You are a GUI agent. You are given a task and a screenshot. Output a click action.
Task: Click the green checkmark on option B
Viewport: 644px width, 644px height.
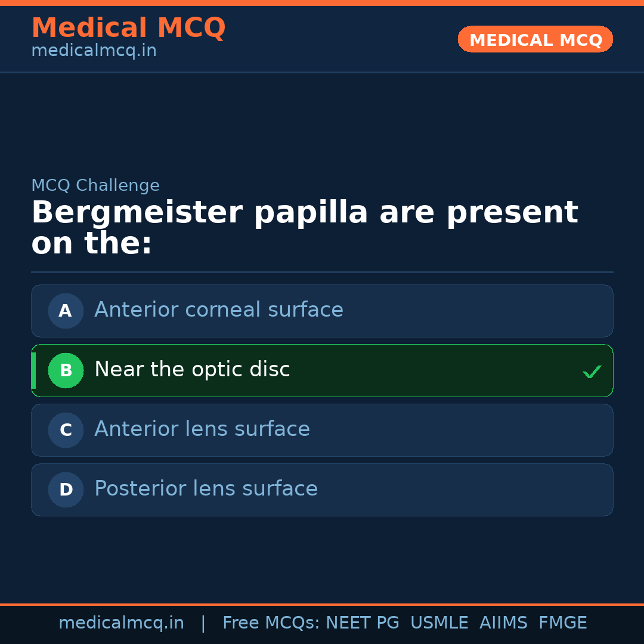coord(592,372)
